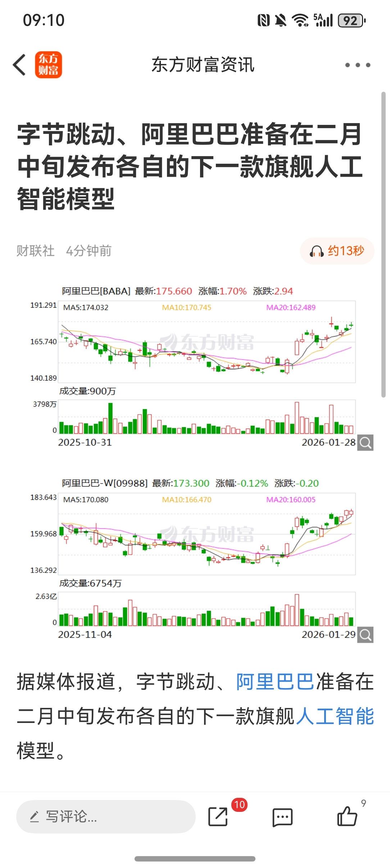Image resolution: width=390 pixels, height=868 pixels.
Task: Tap BABA 成交量:900万 volume label
Action: (x=87, y=391)
